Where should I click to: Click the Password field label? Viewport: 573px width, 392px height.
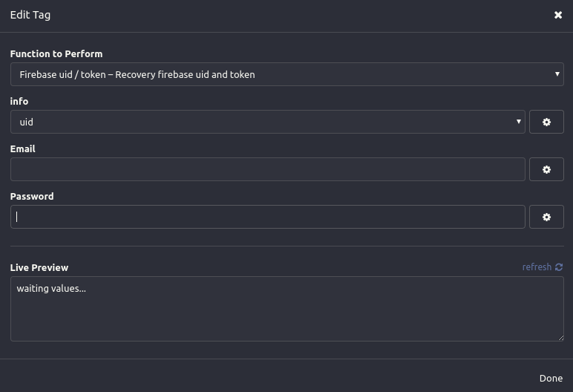32,196
